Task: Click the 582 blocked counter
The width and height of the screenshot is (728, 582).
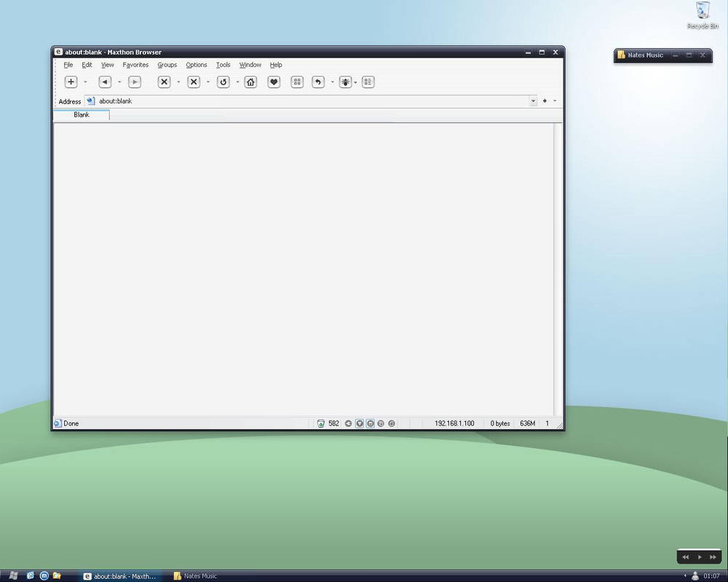Action: pyautogui.click(x=333, y=423)
